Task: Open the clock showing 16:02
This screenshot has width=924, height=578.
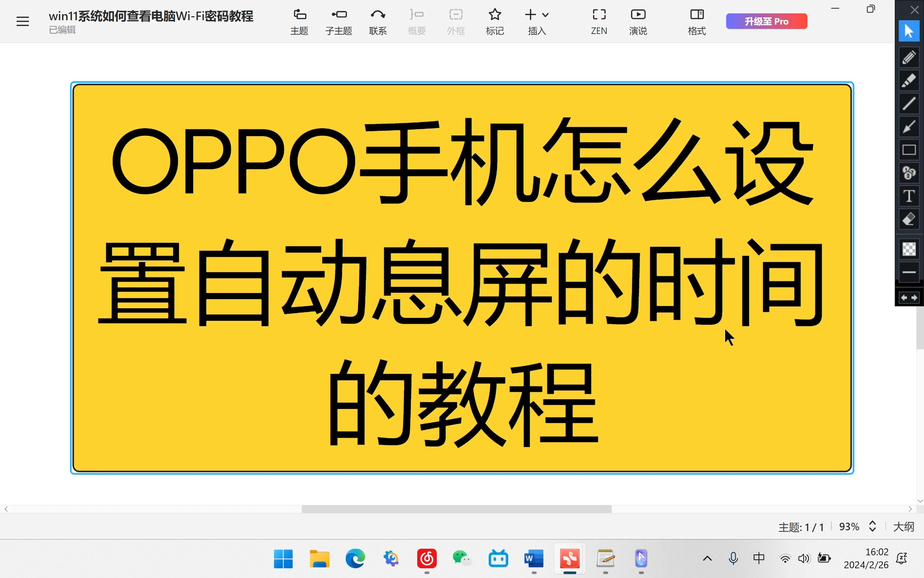Action: point(866,558)
